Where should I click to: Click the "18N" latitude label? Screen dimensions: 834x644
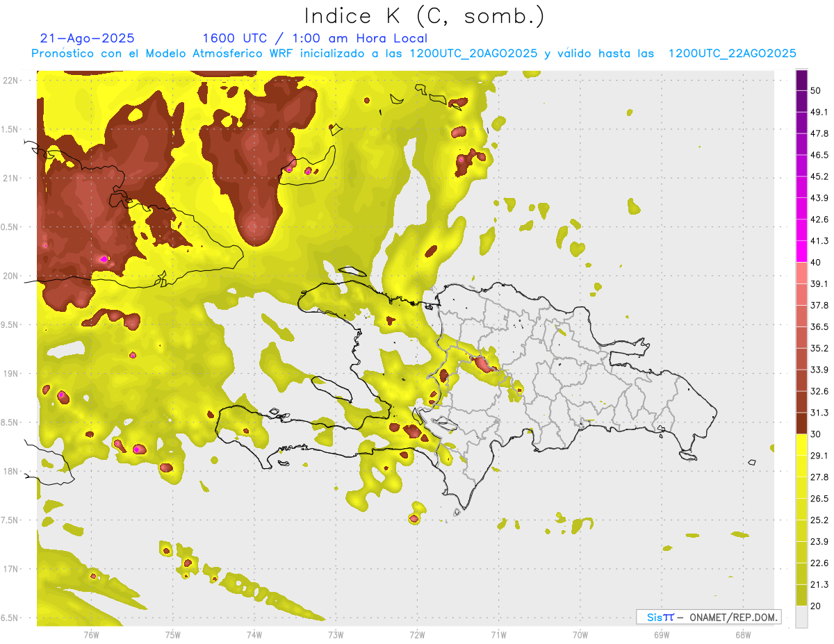click(10, 471)
